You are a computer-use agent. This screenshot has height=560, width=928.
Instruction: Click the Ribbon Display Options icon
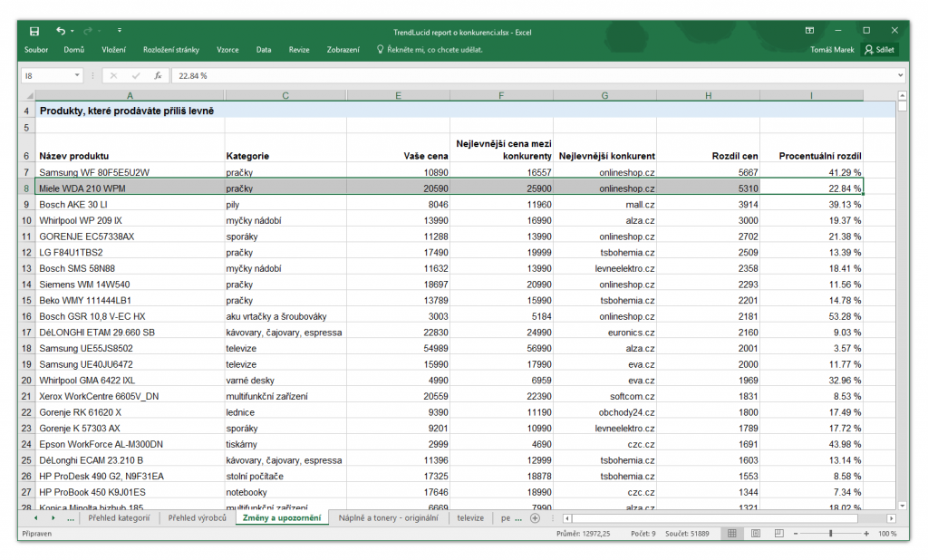tap(809, 30)
